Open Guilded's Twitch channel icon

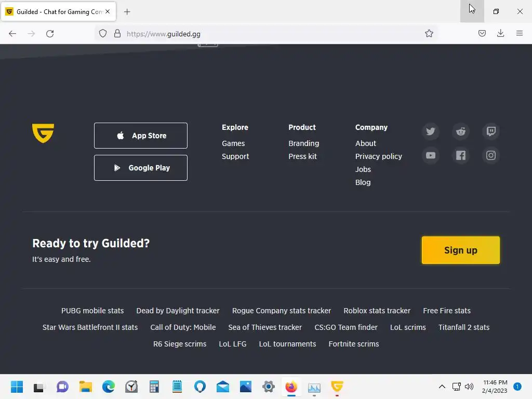[x=491, y=131]
